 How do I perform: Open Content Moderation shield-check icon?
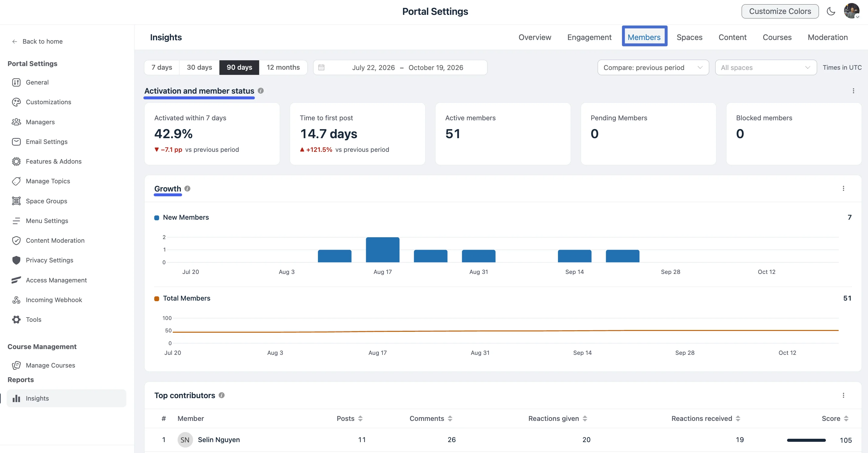pyautogui.click(x=16, y=241)
